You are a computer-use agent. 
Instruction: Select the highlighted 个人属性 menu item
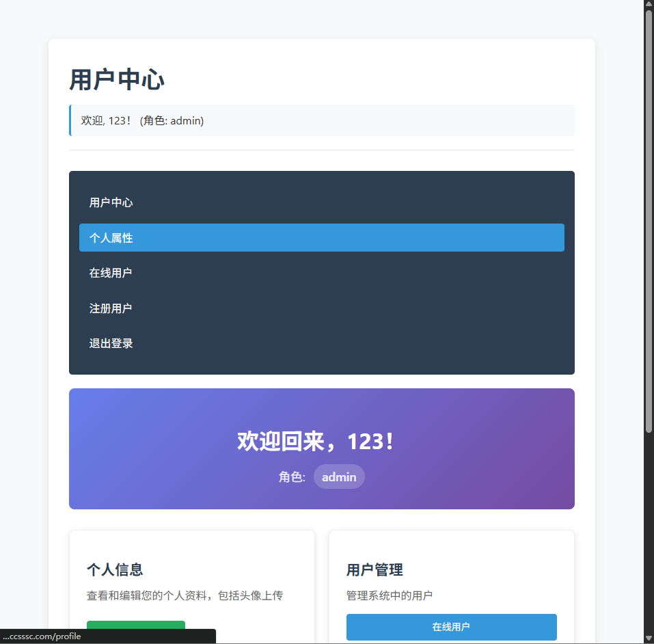[x=321, y=238]
